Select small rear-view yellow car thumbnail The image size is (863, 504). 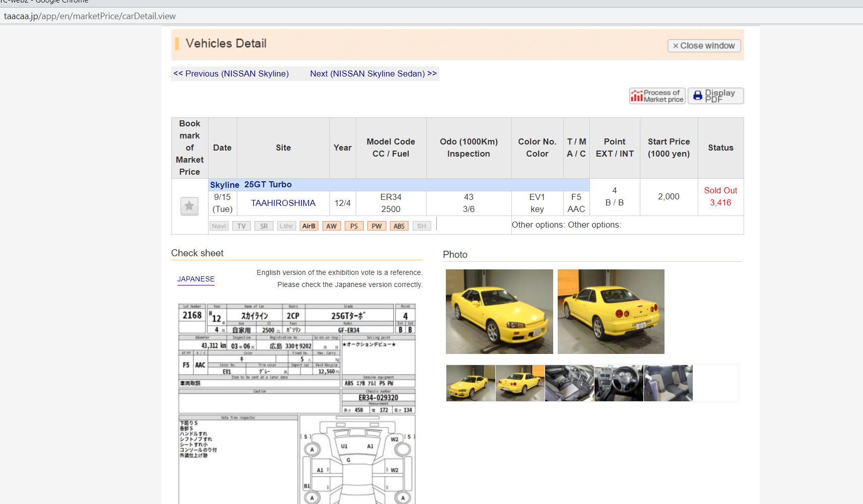520,383
